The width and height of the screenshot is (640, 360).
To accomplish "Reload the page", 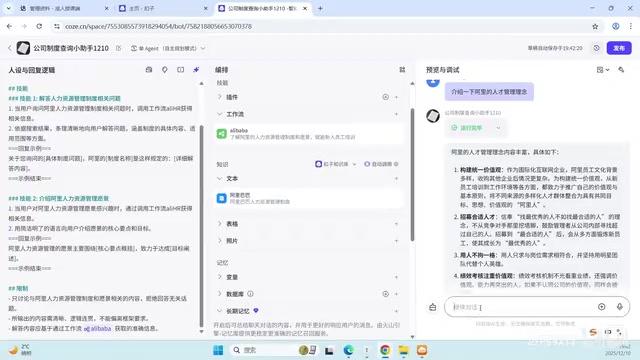I will [39, 26].
